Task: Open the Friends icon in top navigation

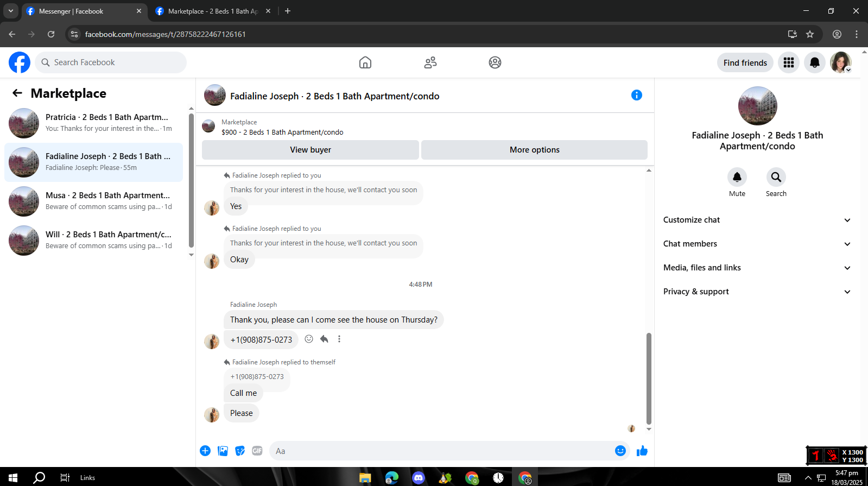Action: [x=430, y=62]
